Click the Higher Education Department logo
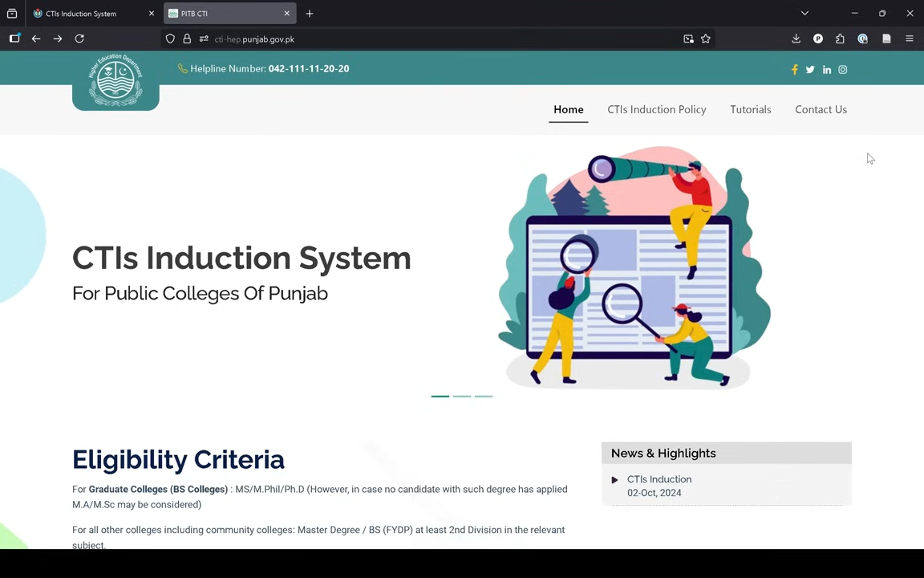Screen dimensions: 924x578 click(x=115, y=81)
